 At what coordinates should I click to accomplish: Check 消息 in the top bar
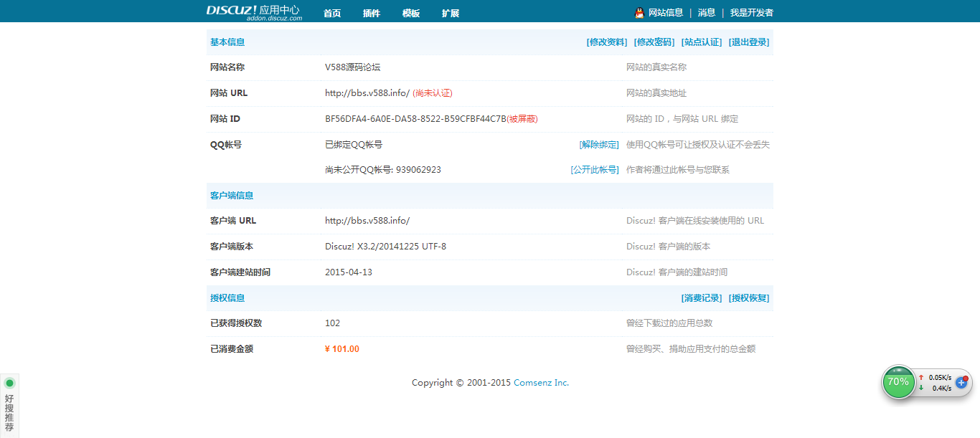coord(706,12)
